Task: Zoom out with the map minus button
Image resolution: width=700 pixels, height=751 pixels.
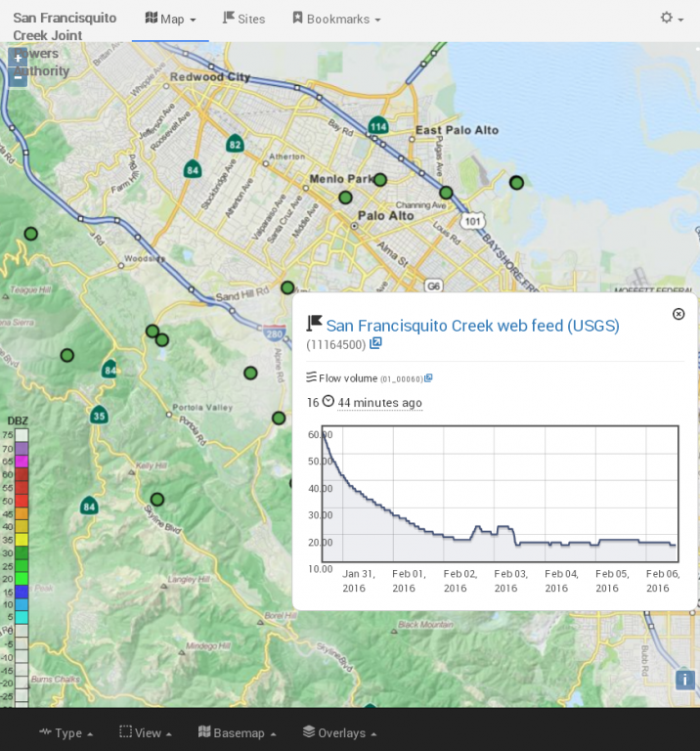Action: (18, 78)
